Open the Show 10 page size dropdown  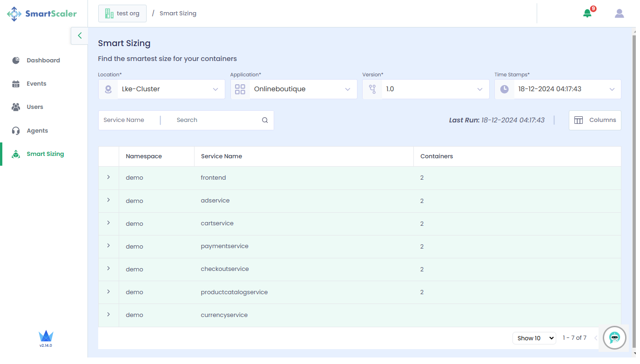[x=534, y=338]
